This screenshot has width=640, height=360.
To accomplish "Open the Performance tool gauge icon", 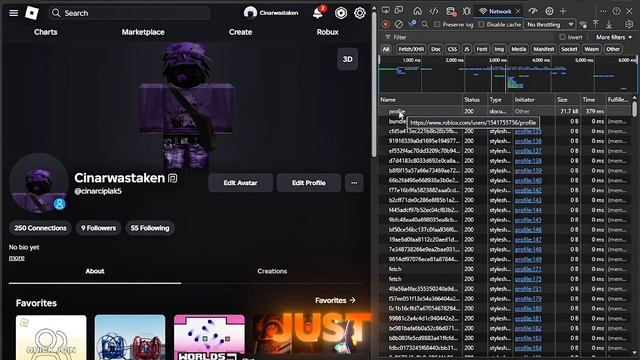I will tap(533, 11).
